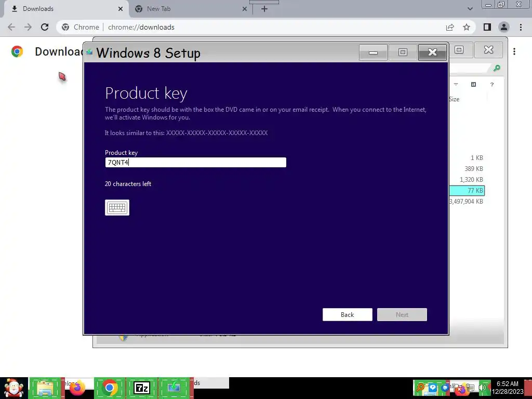Sort by Size column in Explorer
The height and width of the screenshot is (399, 532).
point(454,99)
